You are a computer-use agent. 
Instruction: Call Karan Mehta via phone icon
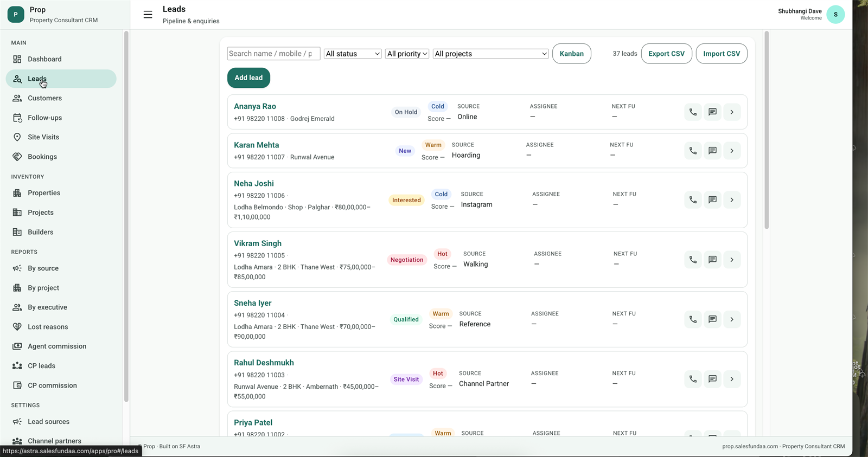693,151
